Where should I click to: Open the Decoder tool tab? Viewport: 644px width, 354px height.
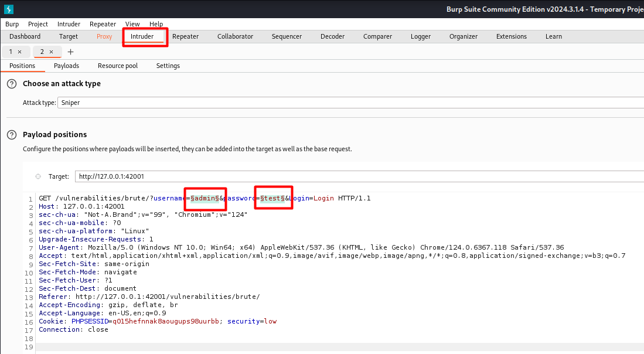[x=332, y=36]
